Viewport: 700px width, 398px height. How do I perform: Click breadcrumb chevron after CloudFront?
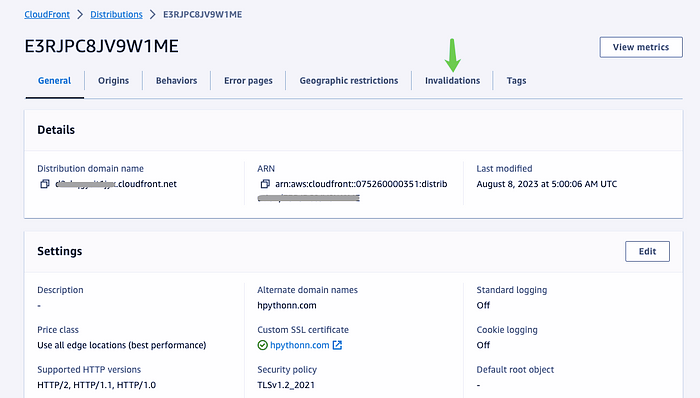tap(80, 15)
